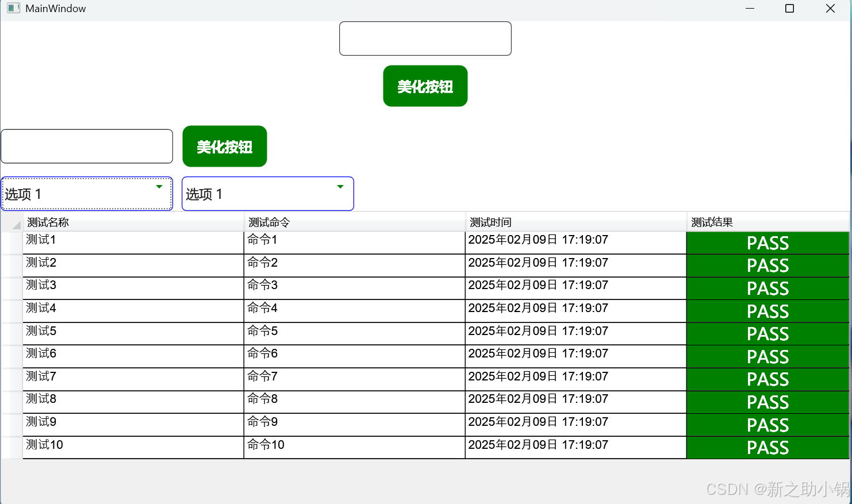Viewport: 852px width, 504px height.
Task: Click the PASS result cell in the 测试10 row
Action: point(768,448)
